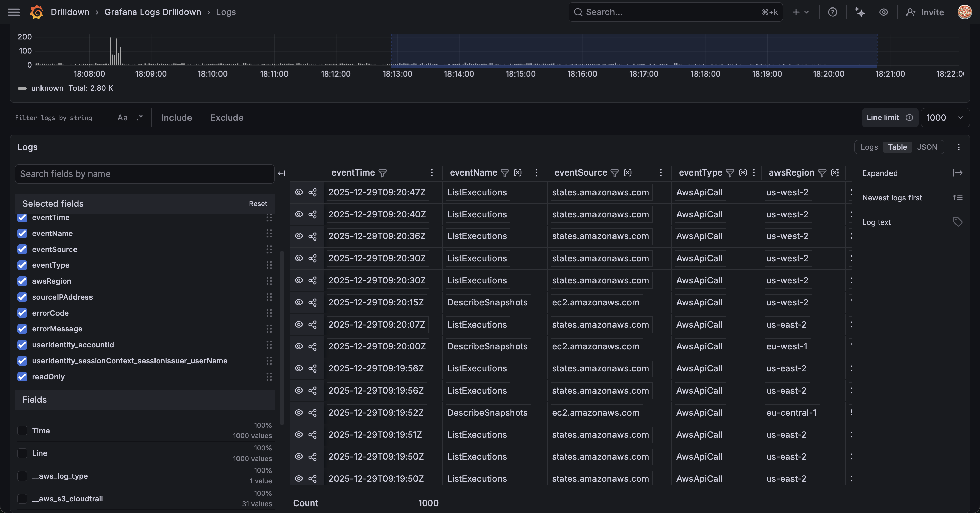Uncheck the errorCode field checkbox
Screen dimensions: 980x513
[22, 313]
